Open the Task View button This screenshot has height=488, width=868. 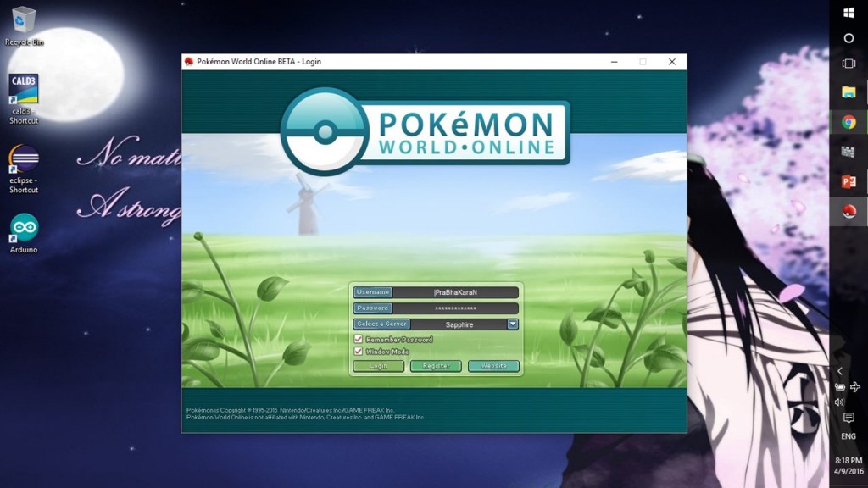[849, 64]
